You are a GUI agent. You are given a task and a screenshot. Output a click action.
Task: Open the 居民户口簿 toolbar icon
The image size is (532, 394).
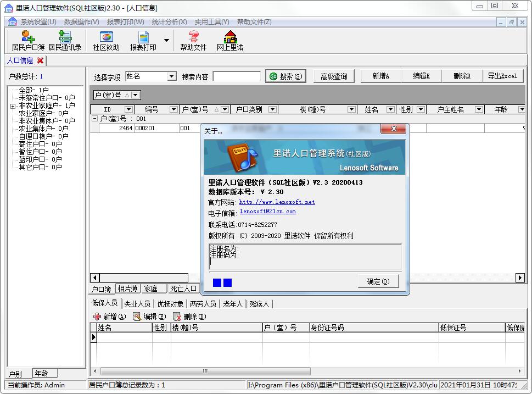tap(28, 41)
